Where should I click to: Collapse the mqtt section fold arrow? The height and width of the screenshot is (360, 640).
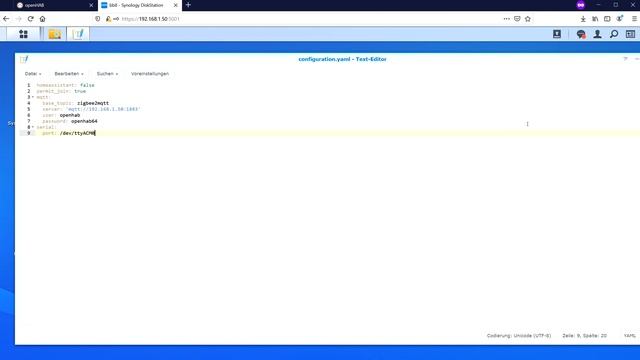[x=33, y=97]
